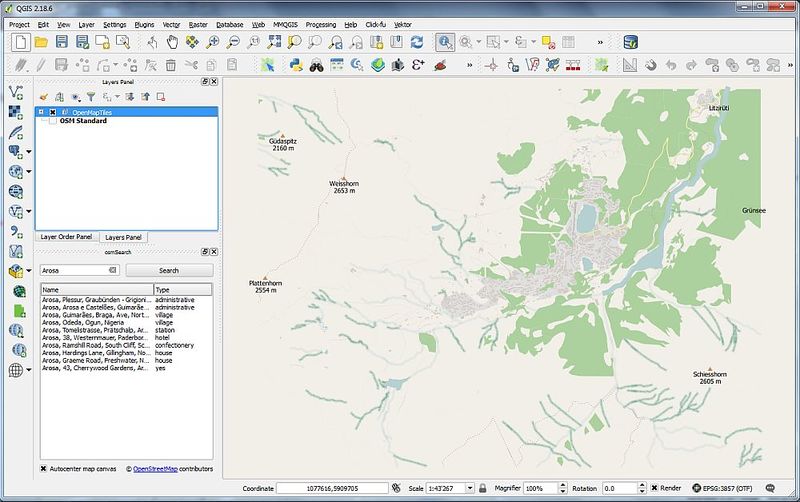Screen dimensions: 800x502
Task: Activate the Zoom Out magnifier tool
Action: [x=233, y=42]
